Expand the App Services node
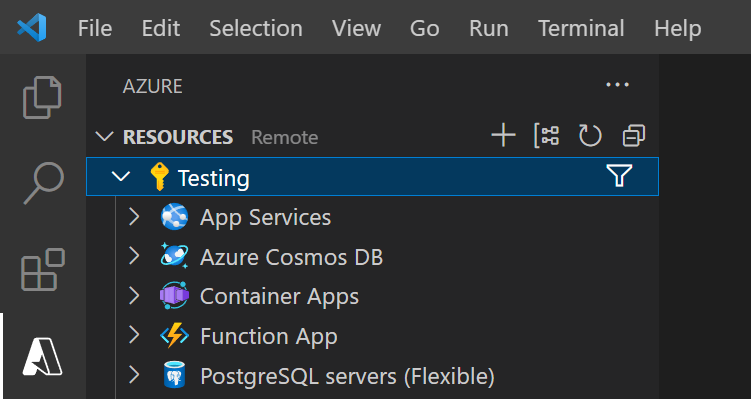 coord(134,217)
